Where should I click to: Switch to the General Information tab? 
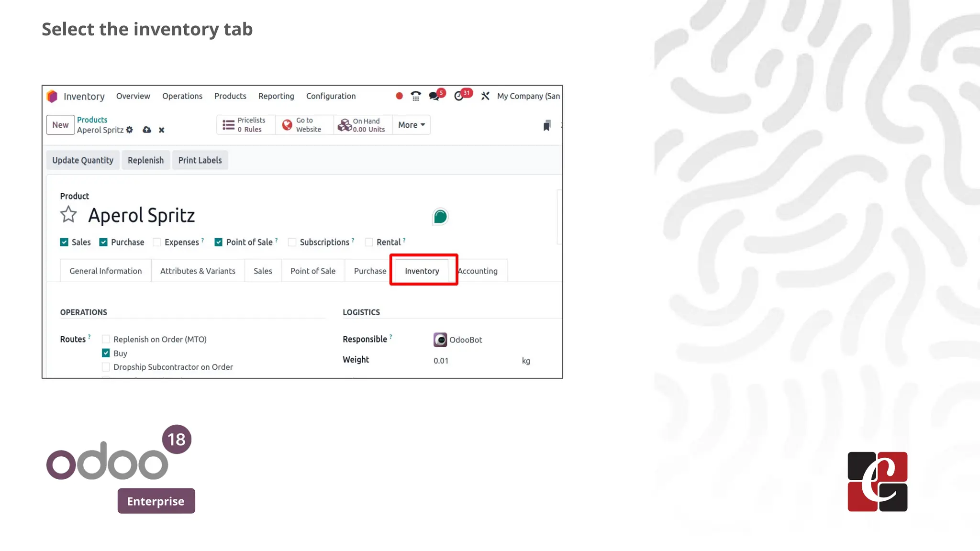click(x=106, y=271)
